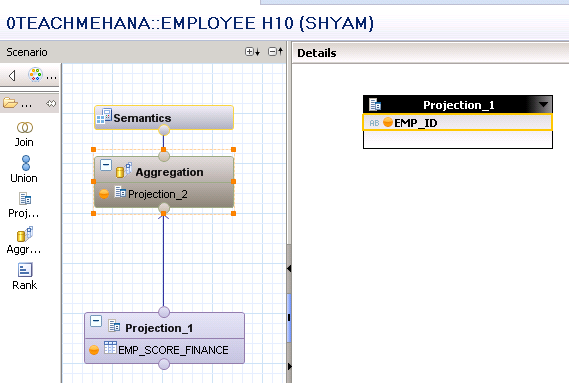Select the Projection tool in palette

(24, 205)
